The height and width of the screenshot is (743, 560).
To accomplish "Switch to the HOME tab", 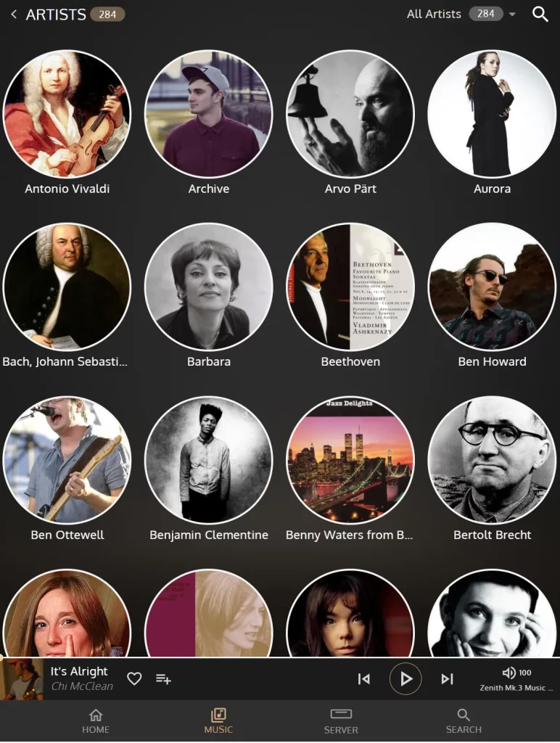I will tap(96, 721).
